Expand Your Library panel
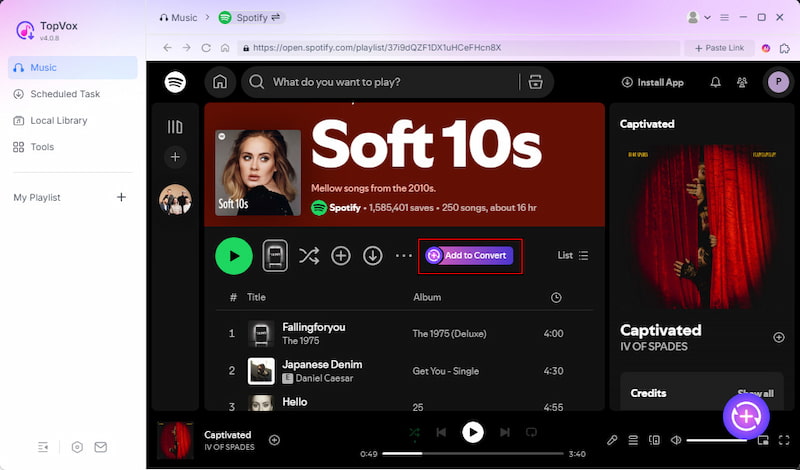Viewport: 800px width, 470px height. click(x=175, y=127)
